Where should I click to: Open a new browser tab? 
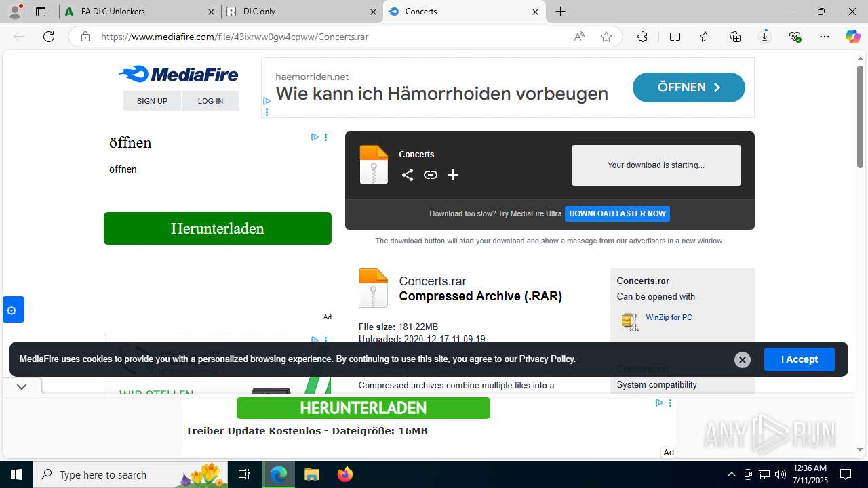560,12
